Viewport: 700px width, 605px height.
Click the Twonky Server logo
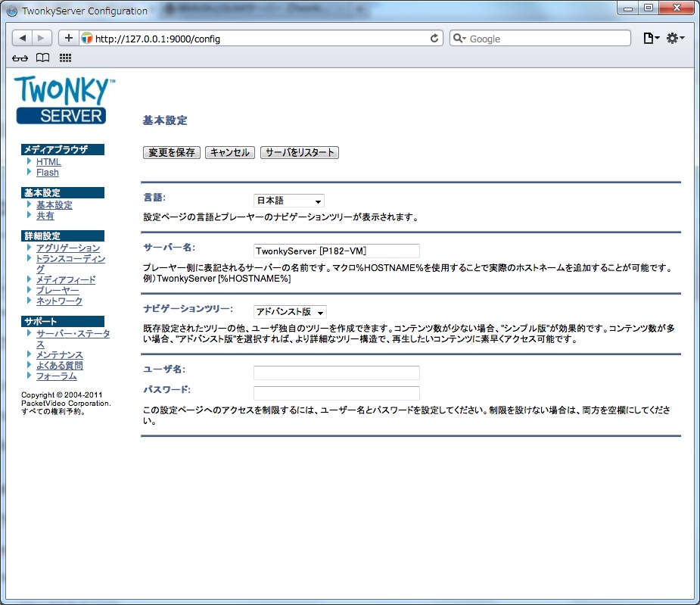[x=64, y=100]
